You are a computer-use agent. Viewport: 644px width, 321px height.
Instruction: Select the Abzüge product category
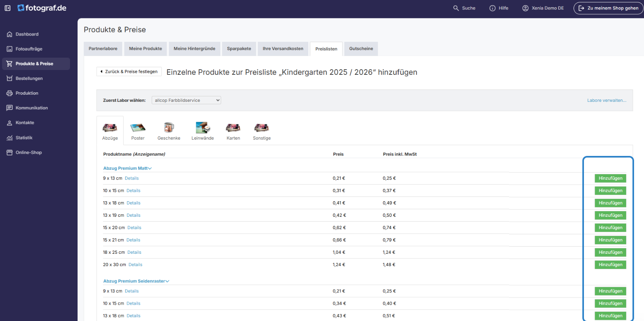coord(110,131)
